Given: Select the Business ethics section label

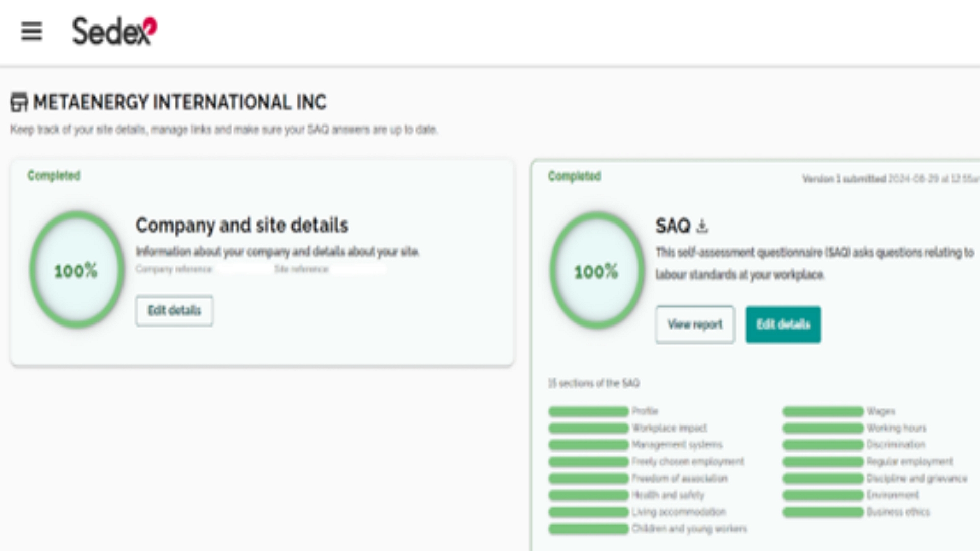Looking at the screenshot, I should [898, 512].
